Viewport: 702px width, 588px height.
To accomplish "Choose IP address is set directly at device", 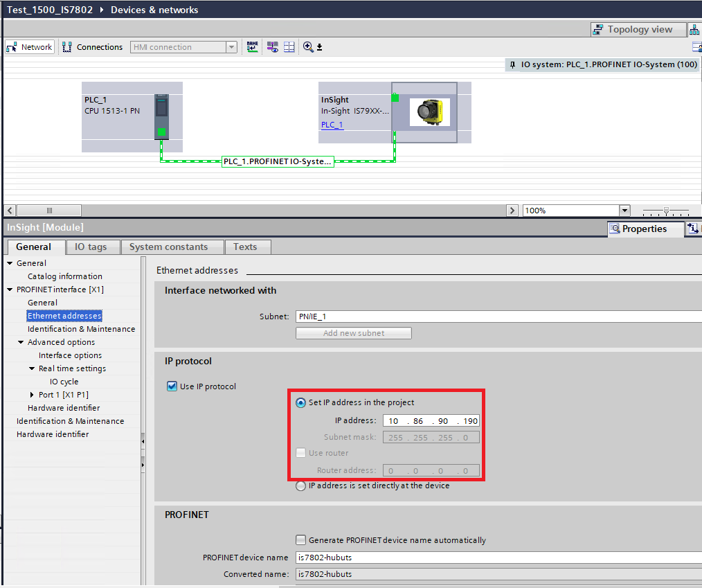I will click(x=300, y=485).
